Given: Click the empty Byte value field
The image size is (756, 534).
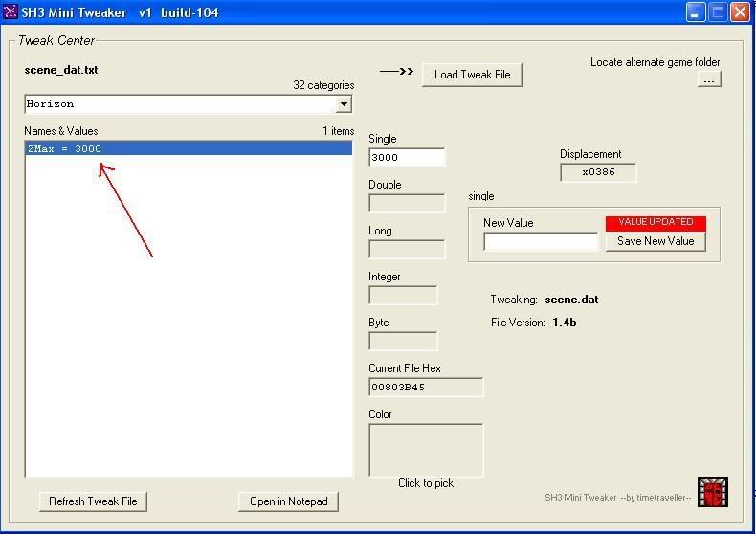Looking at the screenshot, I should coord(403,342).
